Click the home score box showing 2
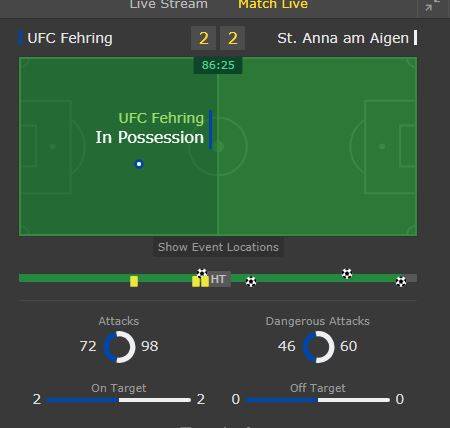Image resolution: width=450 pixels, height=428 pixels. 203,38
